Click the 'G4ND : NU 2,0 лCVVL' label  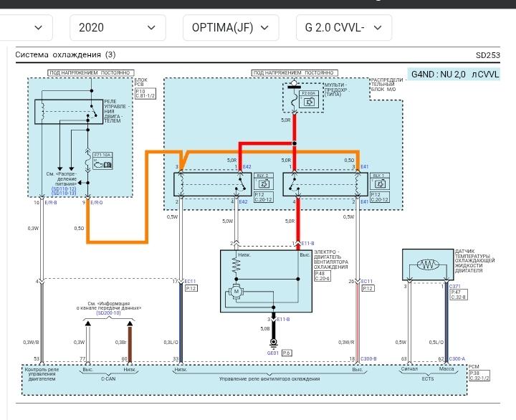coord(455,74)
